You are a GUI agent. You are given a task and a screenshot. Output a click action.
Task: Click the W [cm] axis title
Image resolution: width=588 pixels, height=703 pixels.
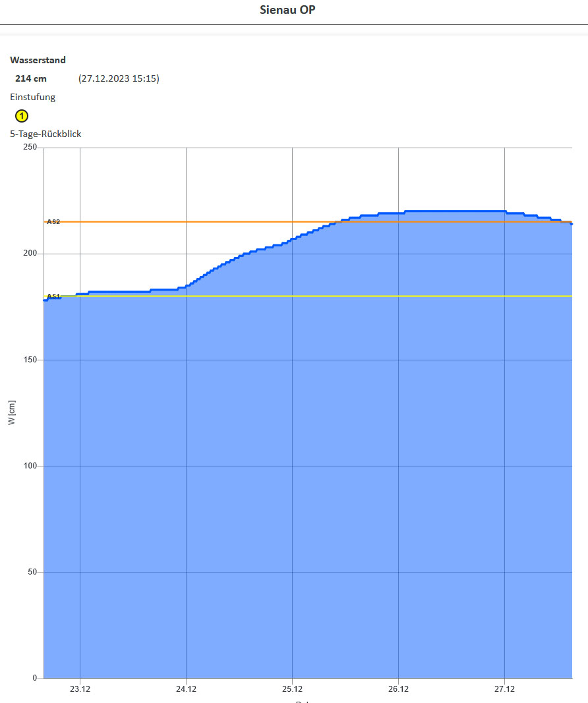[12, 412]
